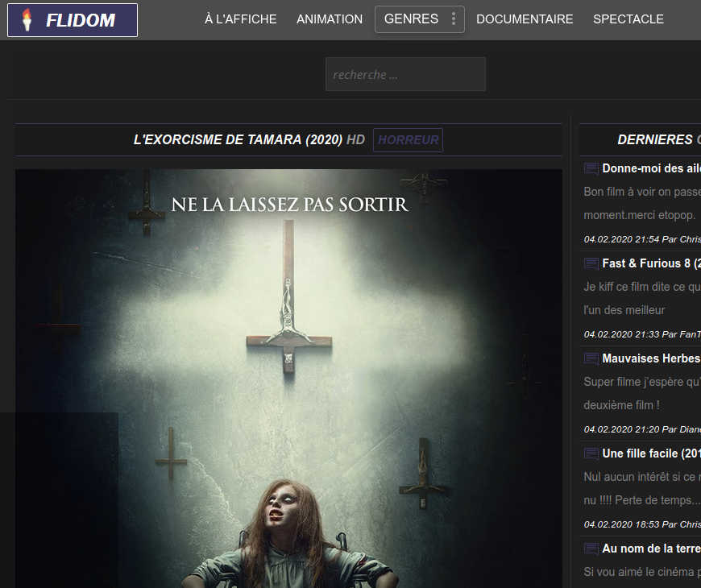Image resolution: width=701 pixels, height=588 pixels.
Task: Click the torch icon in FLIDOM logo
Action: (27, 20)
